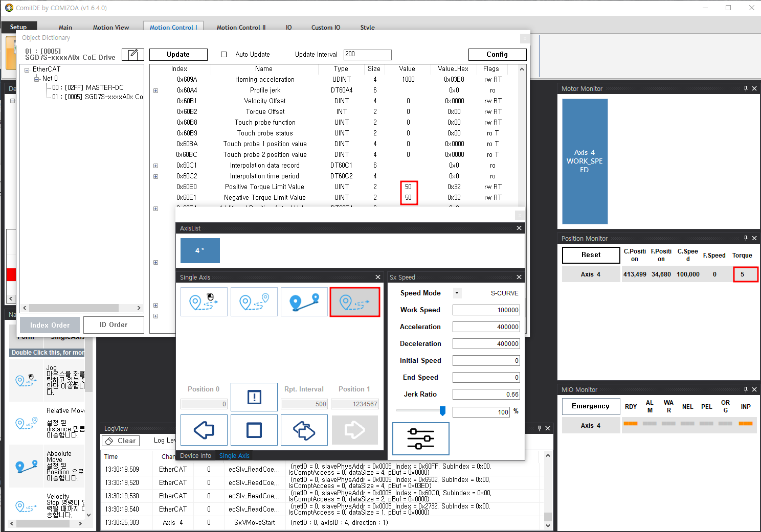Select the Axis 4 tile in AxisList
Screen dimensions: 761x532
point(200,250)
